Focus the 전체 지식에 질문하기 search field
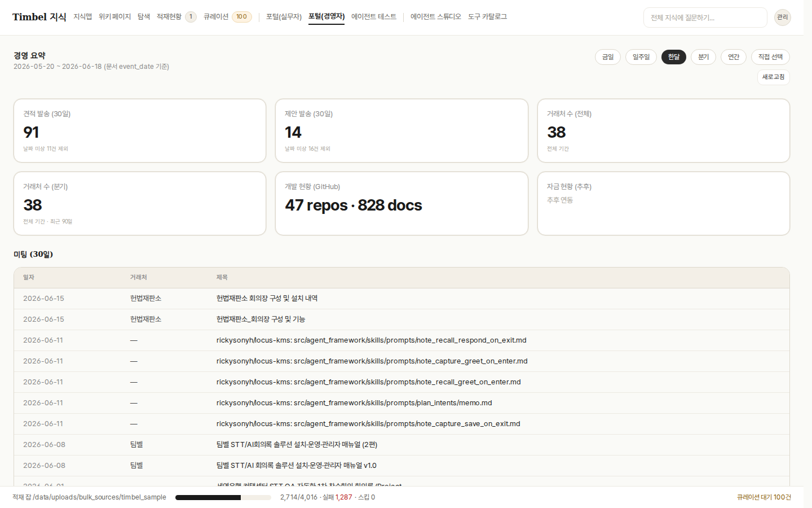812x508 pixels. pos(705,17)
